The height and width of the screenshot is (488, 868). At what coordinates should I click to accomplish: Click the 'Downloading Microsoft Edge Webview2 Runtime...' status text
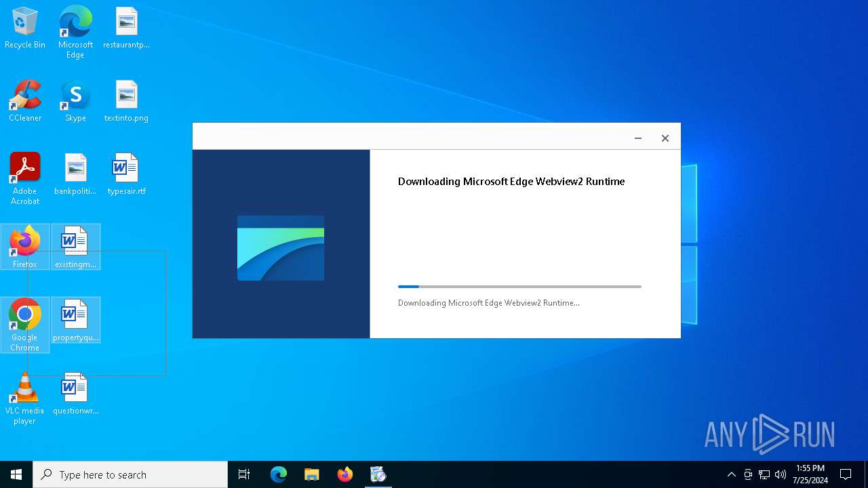(489, 303)
